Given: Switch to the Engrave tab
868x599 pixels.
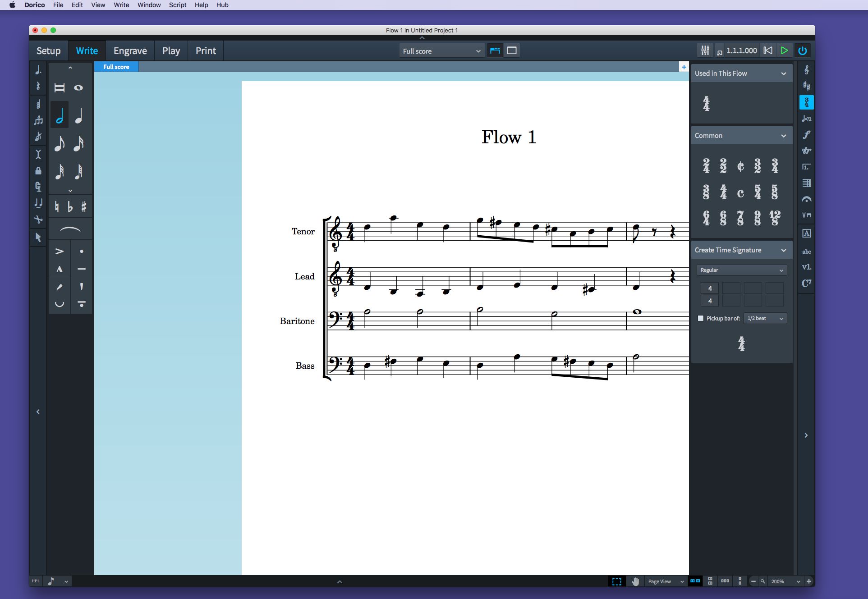Looking at the screenshot, I should coord(129,50).
